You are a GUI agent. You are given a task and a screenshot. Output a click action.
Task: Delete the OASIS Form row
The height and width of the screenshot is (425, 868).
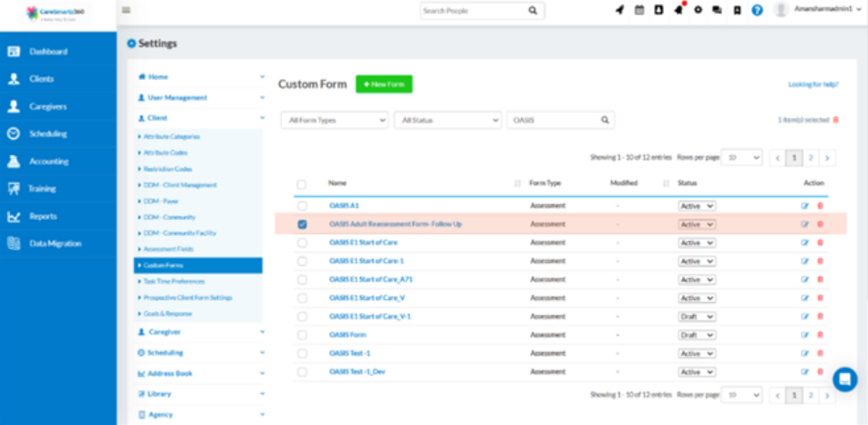coord(820,334)
